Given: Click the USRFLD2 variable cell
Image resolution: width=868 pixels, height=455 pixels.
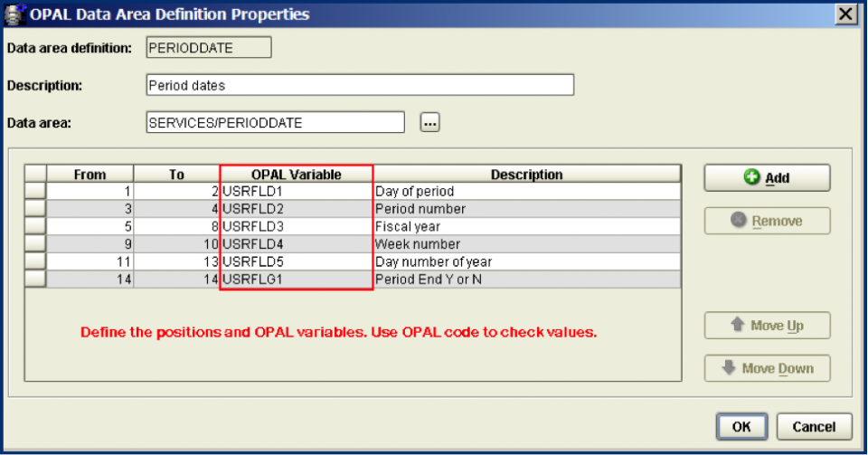Looking at the screenshot, I should click(297, 209).
